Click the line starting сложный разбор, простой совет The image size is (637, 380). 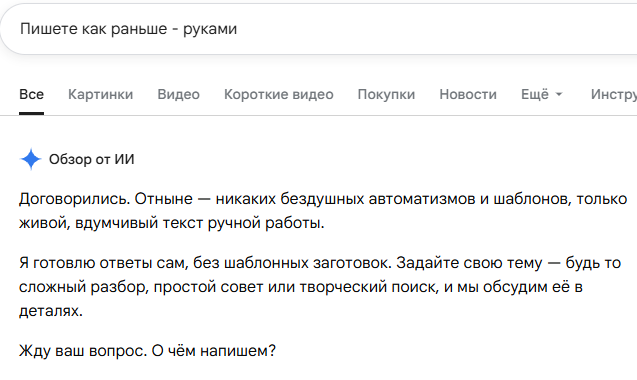tap(301, 287)
